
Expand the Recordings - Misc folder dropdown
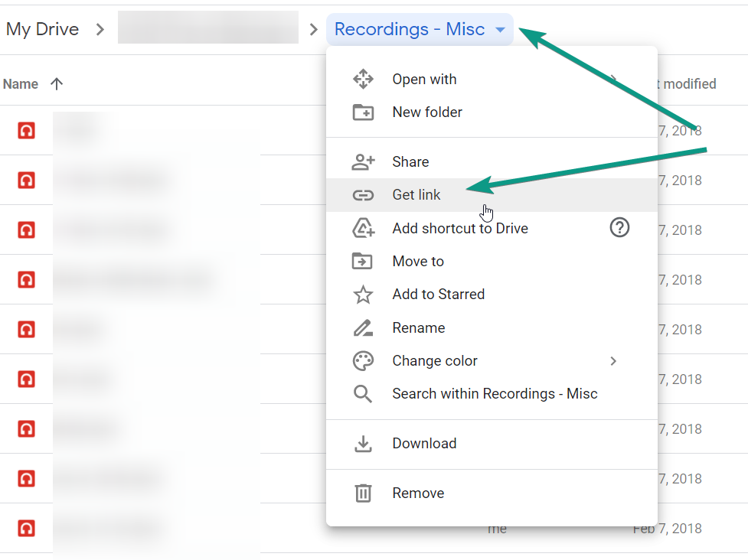tap(500, 30)
